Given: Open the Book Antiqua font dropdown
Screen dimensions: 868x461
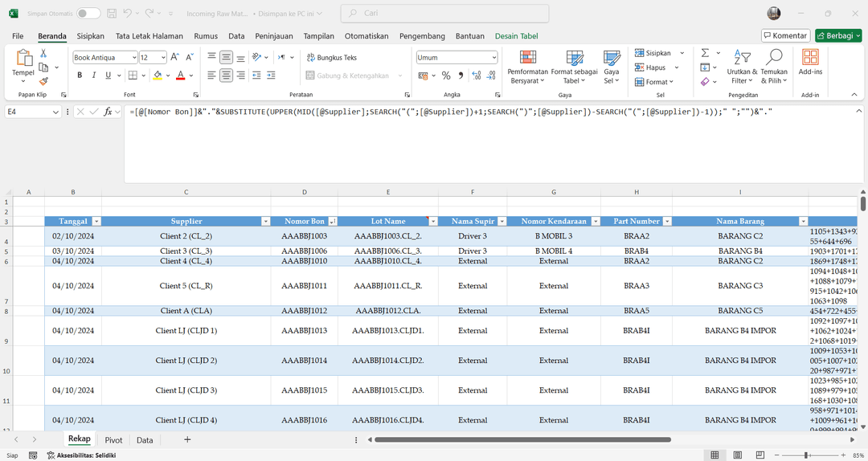Looking at the screenshot, I should pos(134,58).
